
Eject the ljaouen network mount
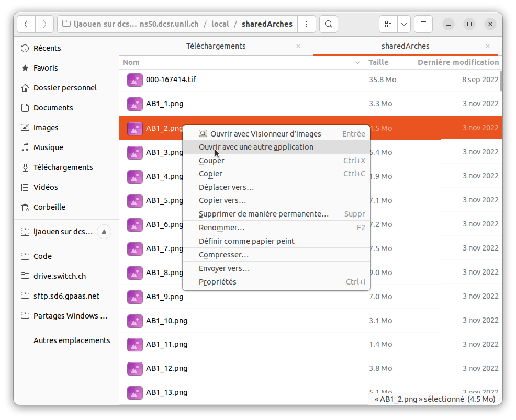pyautogui.click(x=104, y=232)
